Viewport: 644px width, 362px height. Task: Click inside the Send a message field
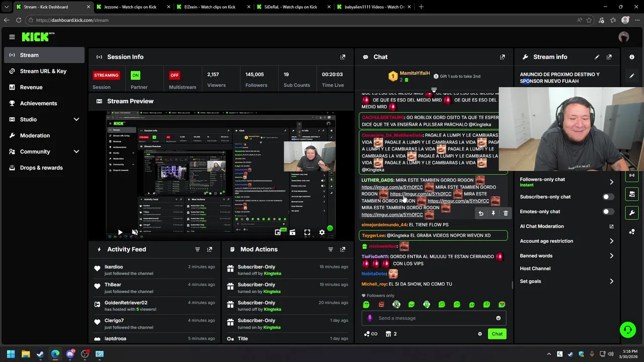[434, 318]
